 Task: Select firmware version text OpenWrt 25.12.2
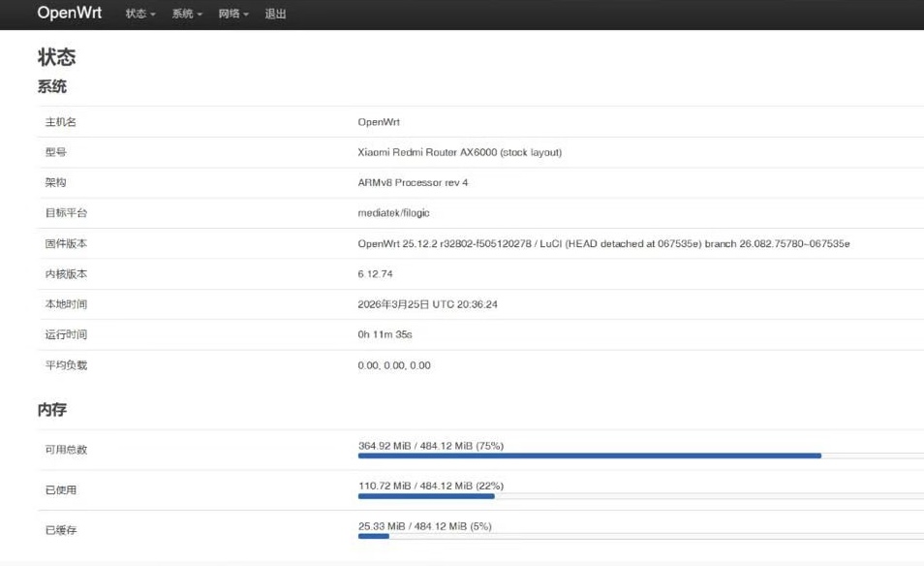pyautogui.click(x=397, y=243)
